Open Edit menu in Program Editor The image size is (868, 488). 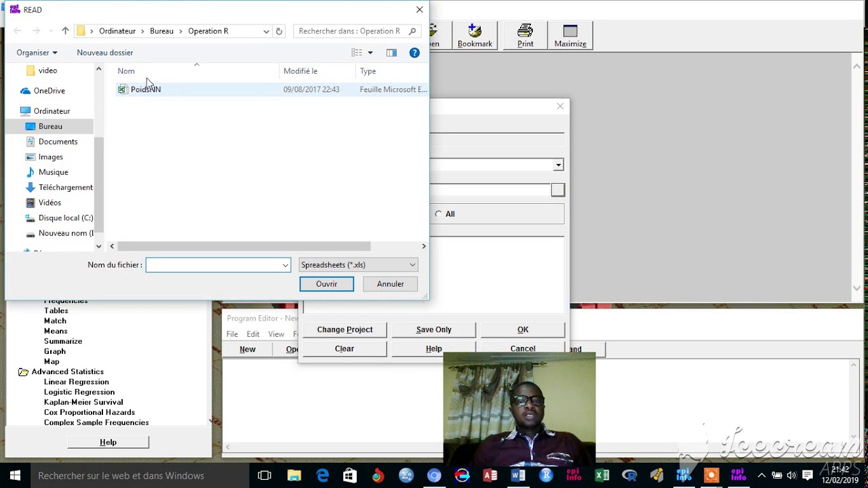pyautogui.click(x=253, y=334)
